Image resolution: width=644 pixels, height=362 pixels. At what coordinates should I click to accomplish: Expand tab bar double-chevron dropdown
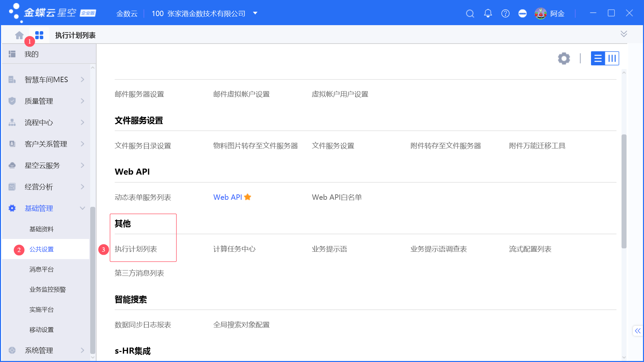pos(624,34)
